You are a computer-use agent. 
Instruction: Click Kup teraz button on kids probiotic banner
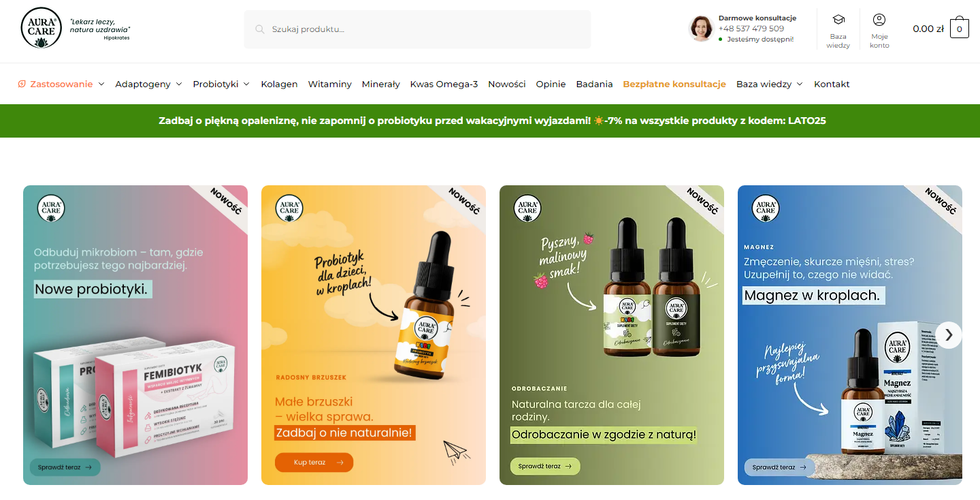pos(314,463)
